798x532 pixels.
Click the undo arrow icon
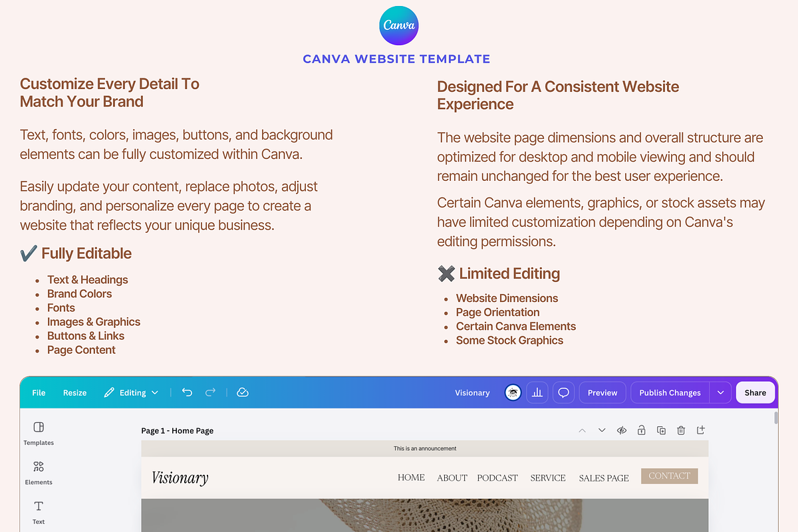tap(187, 392)
